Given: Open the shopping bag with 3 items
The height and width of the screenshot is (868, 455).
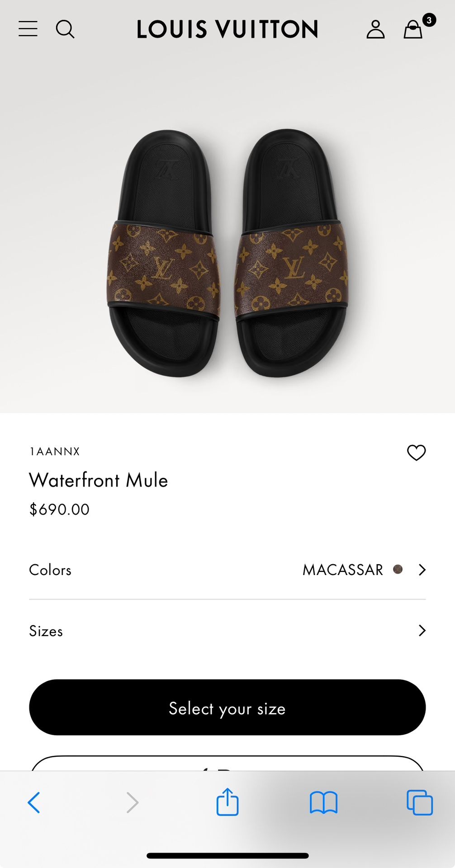Looking at the screenshot, I should [x=413, y=29].
